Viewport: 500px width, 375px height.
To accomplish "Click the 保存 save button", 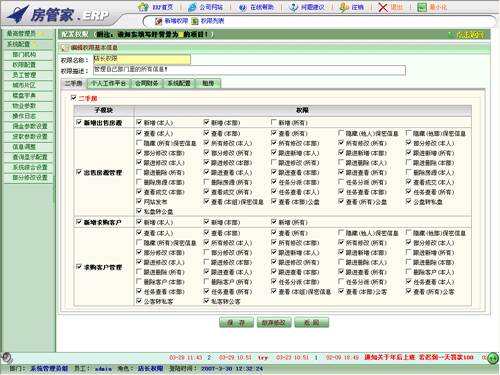I will tap(236, 322).
